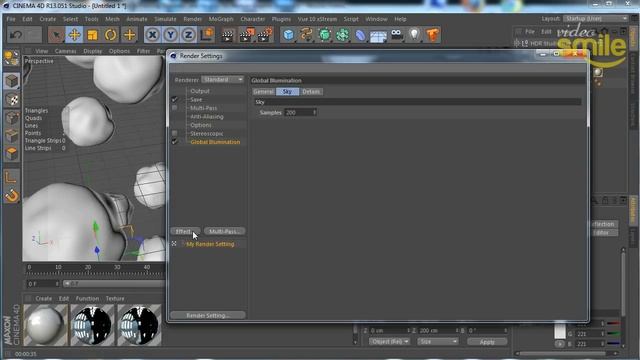
Task: Select the gray sphere material thumbnail
Action: pos(45,325)
